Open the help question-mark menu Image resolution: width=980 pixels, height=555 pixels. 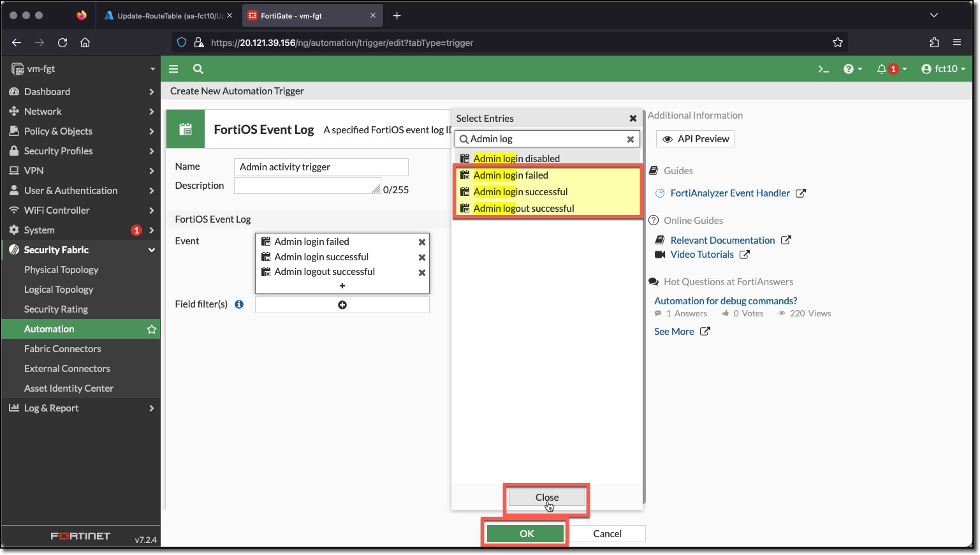pyautogui.click(x=852, y=69)
